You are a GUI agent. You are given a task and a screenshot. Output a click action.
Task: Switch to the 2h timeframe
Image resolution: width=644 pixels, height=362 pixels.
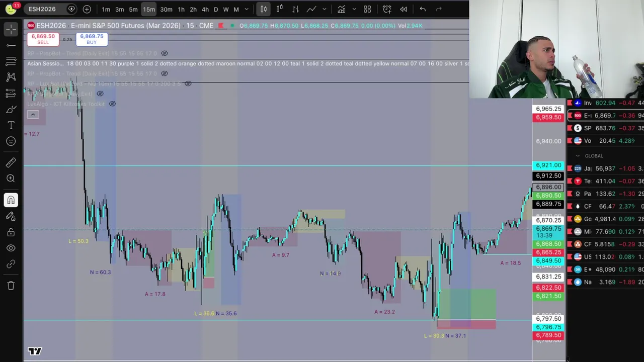point(193,9)
